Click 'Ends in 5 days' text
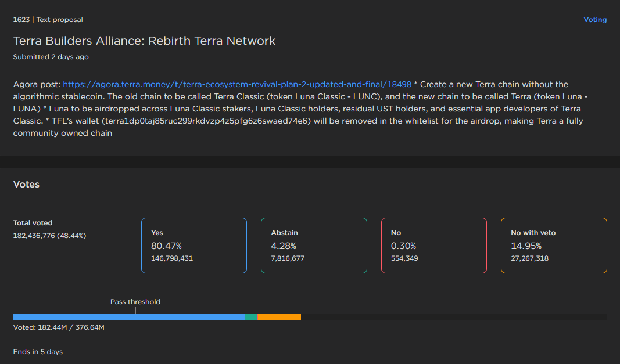620x364 pixels. [38, 352]
